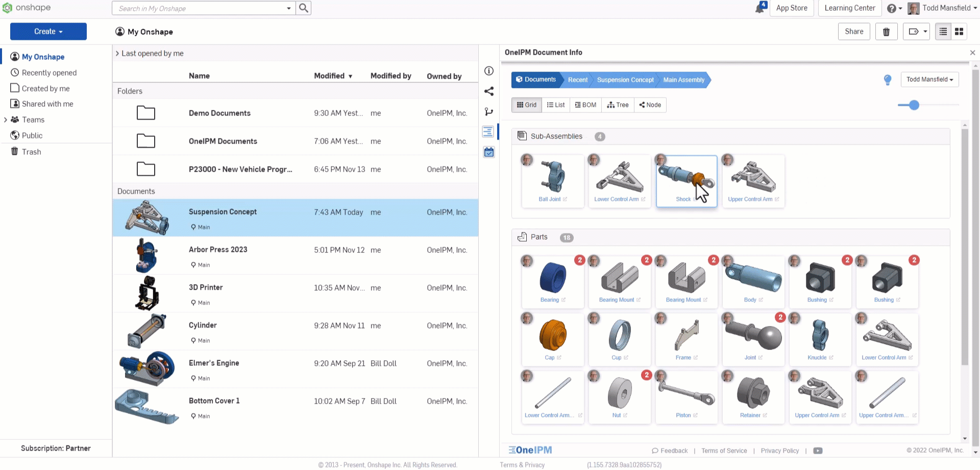Switch to list view layout icon
This screenshot has height=470, width=980.
(x=943, y=32)
